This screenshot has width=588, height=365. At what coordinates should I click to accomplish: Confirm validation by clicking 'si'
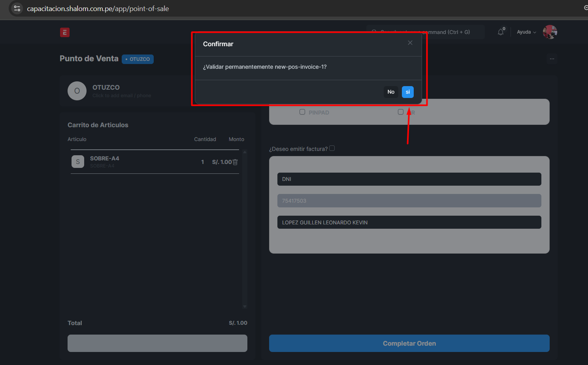tap(407, 92)
